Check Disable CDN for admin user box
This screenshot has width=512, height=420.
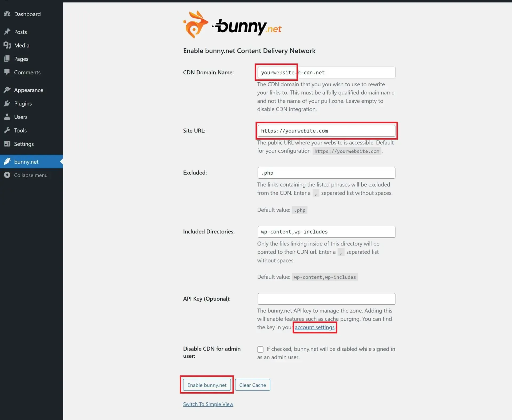[x=260, y=349]
